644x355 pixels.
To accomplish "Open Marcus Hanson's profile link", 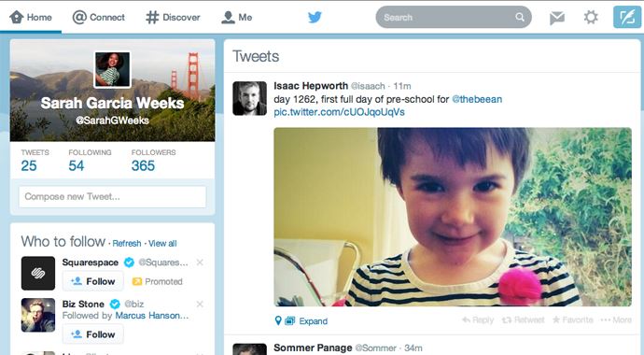I will tap(151, 316).
